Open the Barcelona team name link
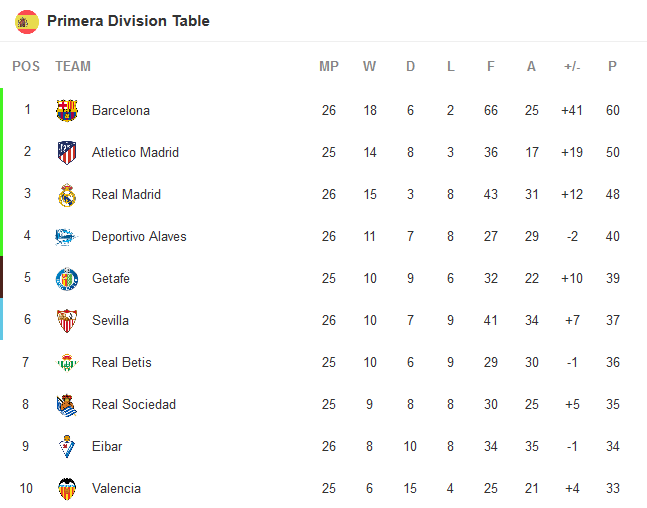The width and height of the screenshot is (647, 508). pos(120,110)
